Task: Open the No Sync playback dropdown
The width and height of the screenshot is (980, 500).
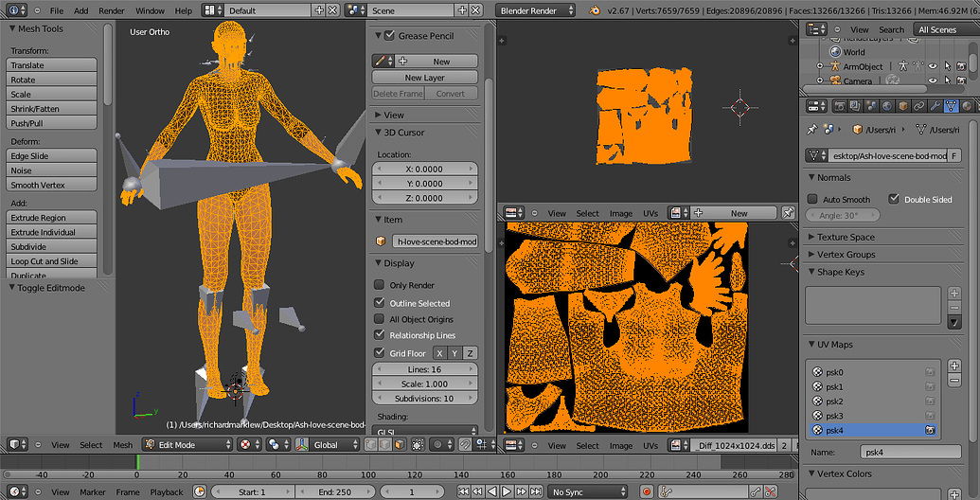Action: 587,491
